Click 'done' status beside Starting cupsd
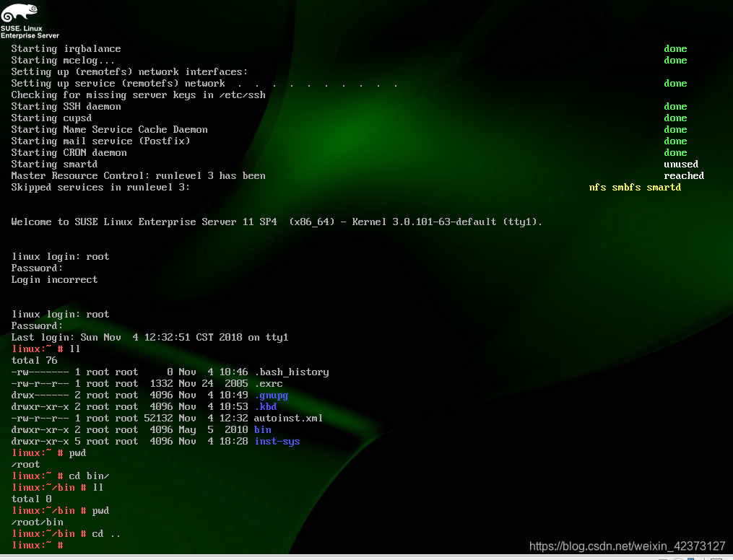733x560 pixels. pyautogui.click(x=675, y=118)
